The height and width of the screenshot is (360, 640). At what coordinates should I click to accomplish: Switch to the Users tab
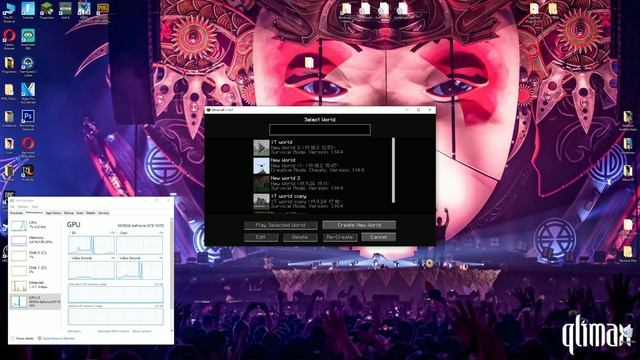click(80, 213)
